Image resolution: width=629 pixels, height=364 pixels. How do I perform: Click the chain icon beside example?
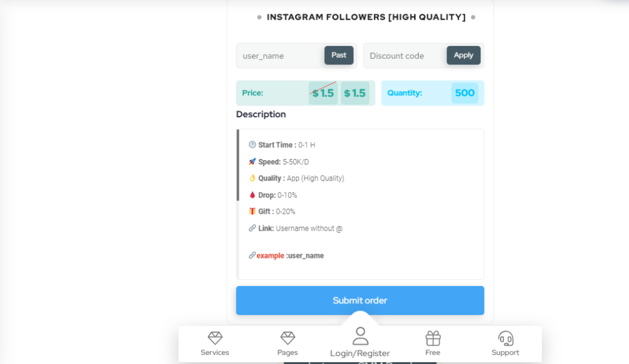[252, 255]
